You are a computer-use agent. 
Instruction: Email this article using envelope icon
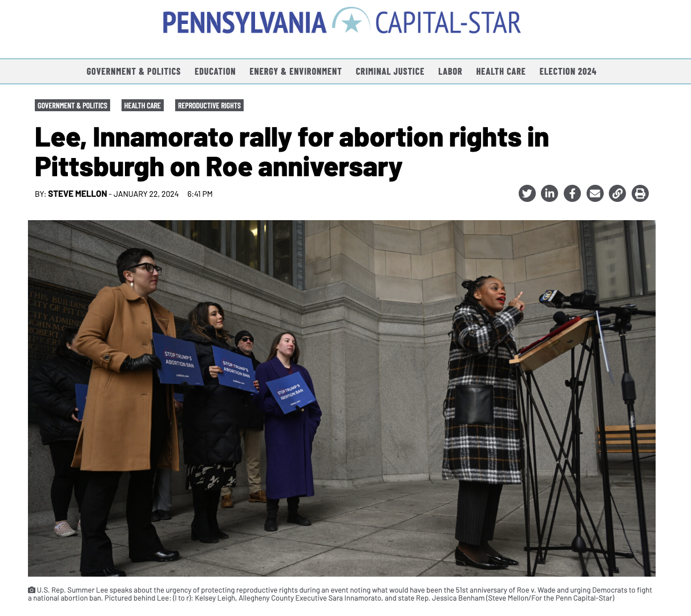pos(595,193)
